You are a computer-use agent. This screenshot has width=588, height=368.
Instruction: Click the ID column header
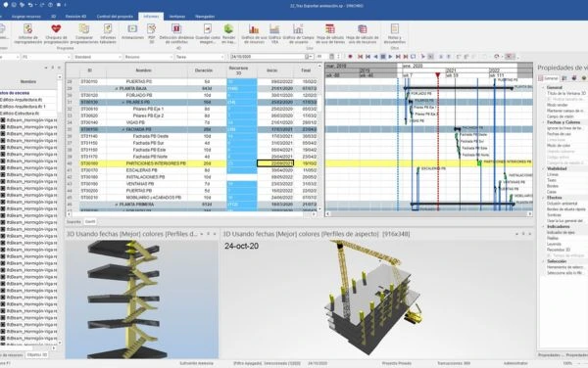[90, 70]
